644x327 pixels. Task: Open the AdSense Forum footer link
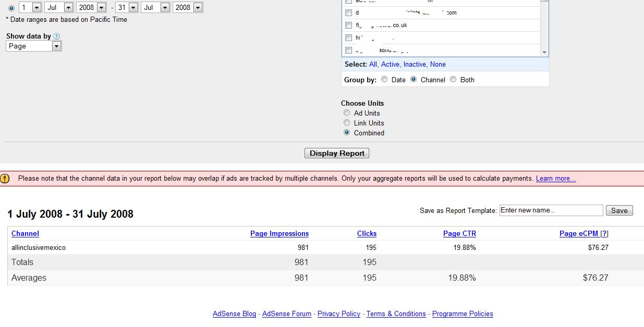click(x=286, y=314)
